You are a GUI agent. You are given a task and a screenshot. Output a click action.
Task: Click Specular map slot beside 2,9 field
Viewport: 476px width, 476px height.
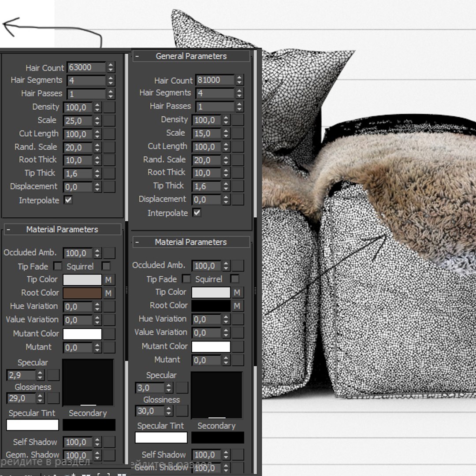[x=53, y=375]
